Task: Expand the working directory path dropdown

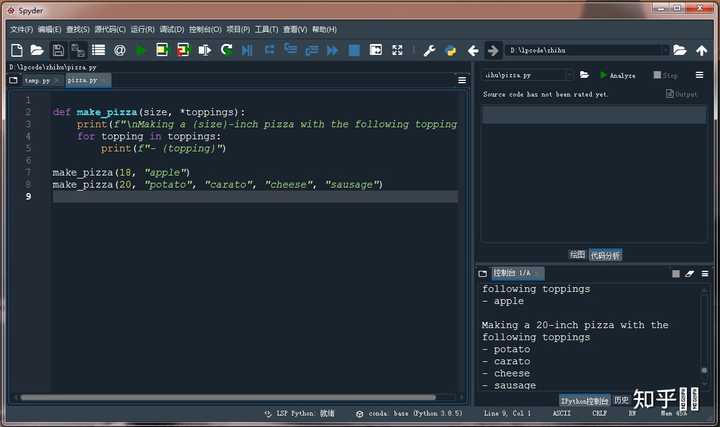Action: coord(664,50)
